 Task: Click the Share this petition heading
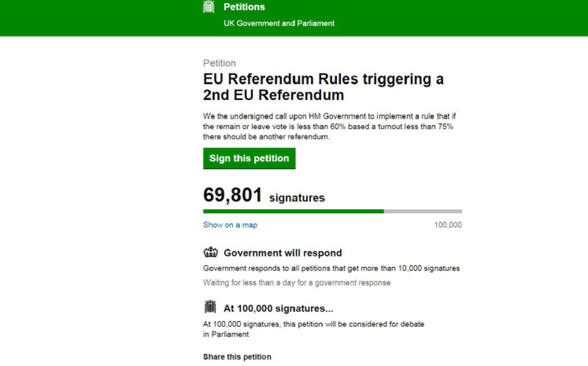coord(237,357)
